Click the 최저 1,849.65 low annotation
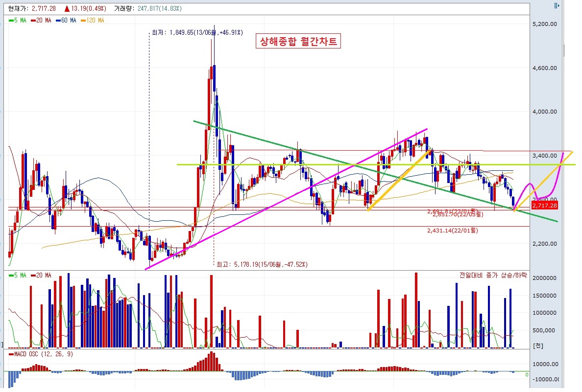Image resolution: width=582 pixels, height=392 pixels. tap(198, 32)
